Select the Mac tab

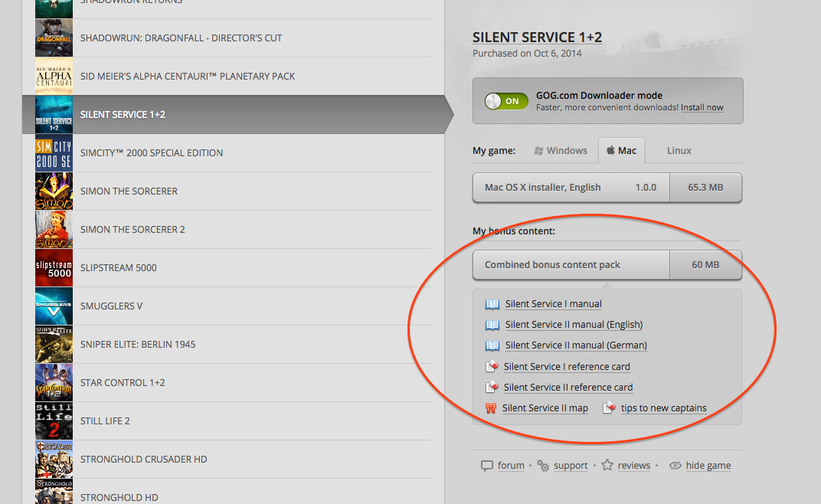tap(622, 150)
